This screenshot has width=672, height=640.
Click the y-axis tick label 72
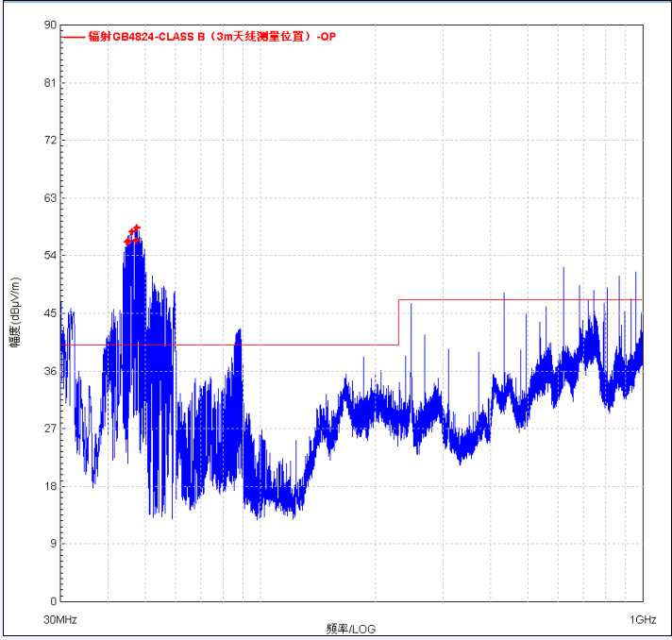(x=50, y=140)
